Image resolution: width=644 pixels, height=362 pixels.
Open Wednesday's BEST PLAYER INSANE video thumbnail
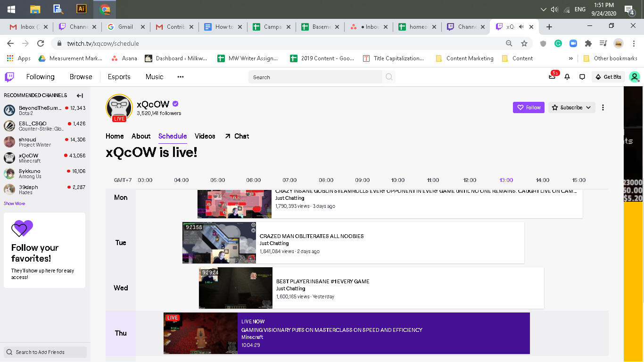[x=236, y=288]
